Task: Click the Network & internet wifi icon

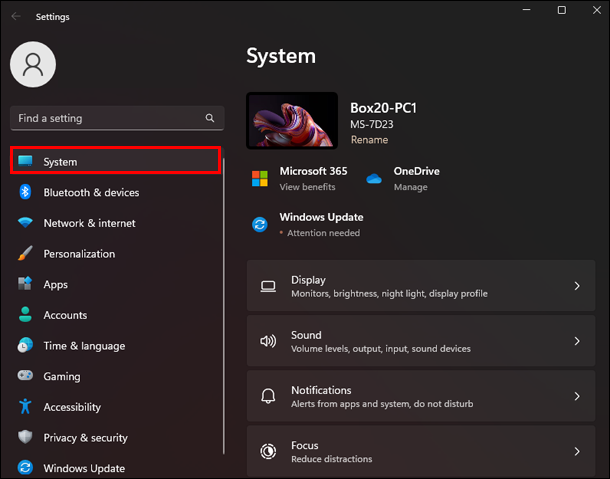Action: (x=25, y=223)
